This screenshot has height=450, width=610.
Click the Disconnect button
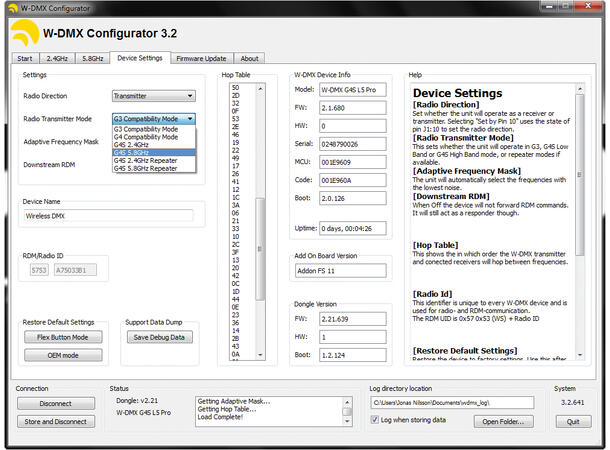coord(56,403)
